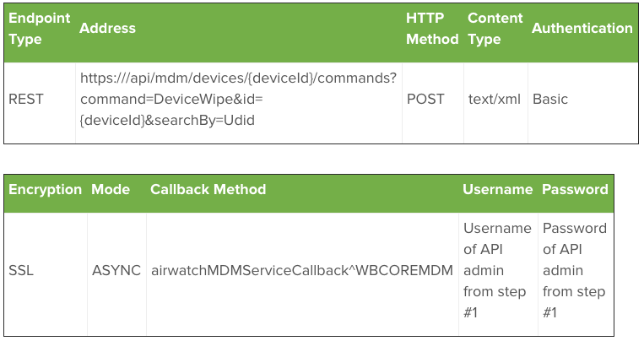Click the Basic authentication cell

coord(550,99)
